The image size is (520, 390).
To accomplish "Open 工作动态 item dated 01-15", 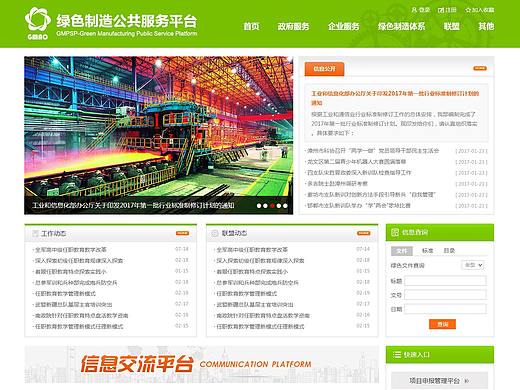I will point(71,271).
